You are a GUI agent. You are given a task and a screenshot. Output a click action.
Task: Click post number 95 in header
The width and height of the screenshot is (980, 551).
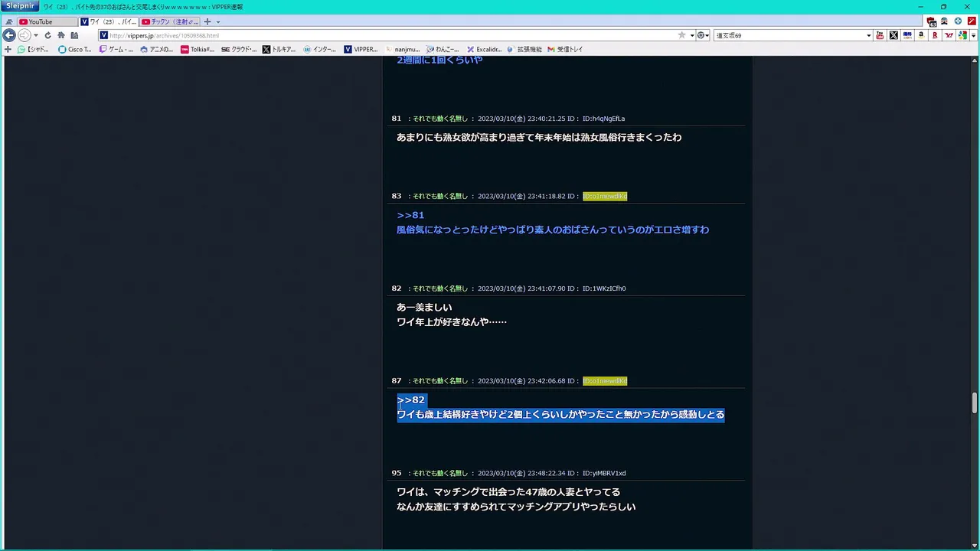[397, 473]
